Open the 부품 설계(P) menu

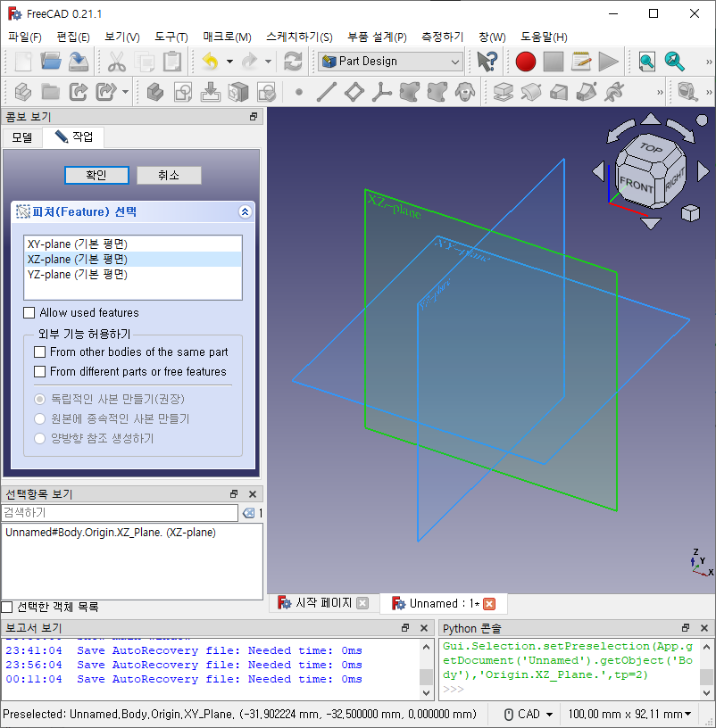click(377, 37)
